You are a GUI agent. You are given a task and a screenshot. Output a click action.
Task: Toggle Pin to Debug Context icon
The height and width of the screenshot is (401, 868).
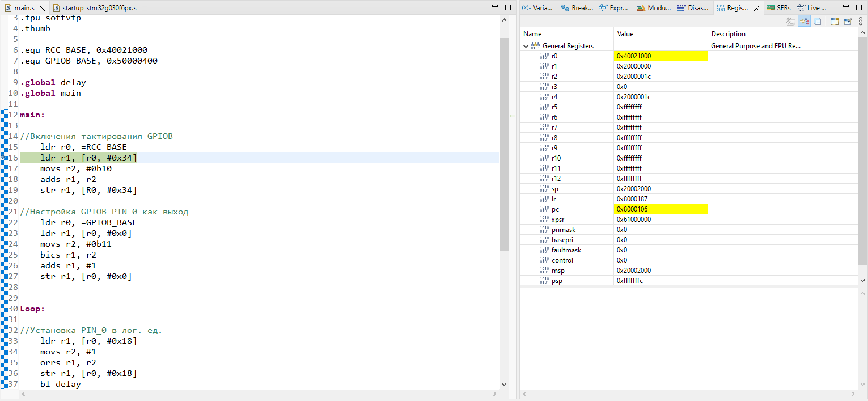point(848,21)
